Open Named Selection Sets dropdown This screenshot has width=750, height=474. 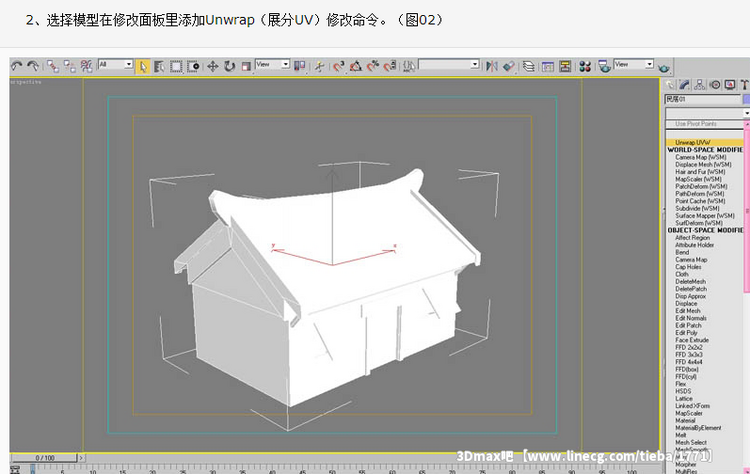449,64
